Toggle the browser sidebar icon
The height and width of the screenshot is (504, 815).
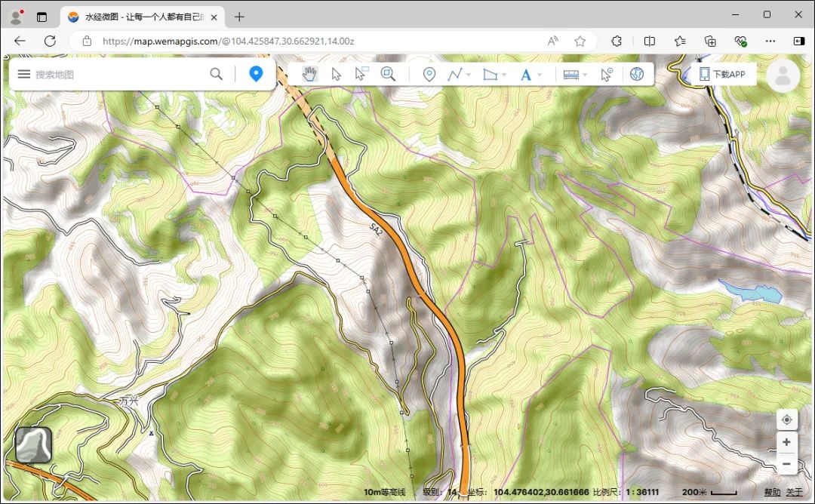pyautogui.click(x=799, y=41)
